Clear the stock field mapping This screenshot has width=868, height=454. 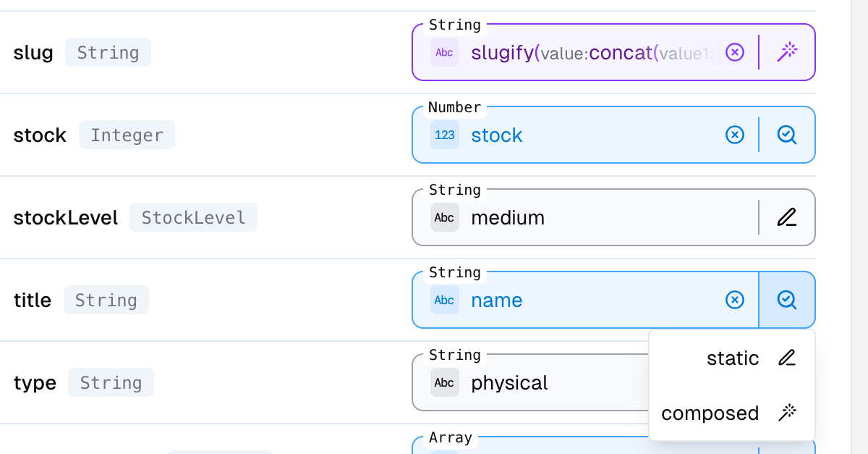tap(734, 135)
